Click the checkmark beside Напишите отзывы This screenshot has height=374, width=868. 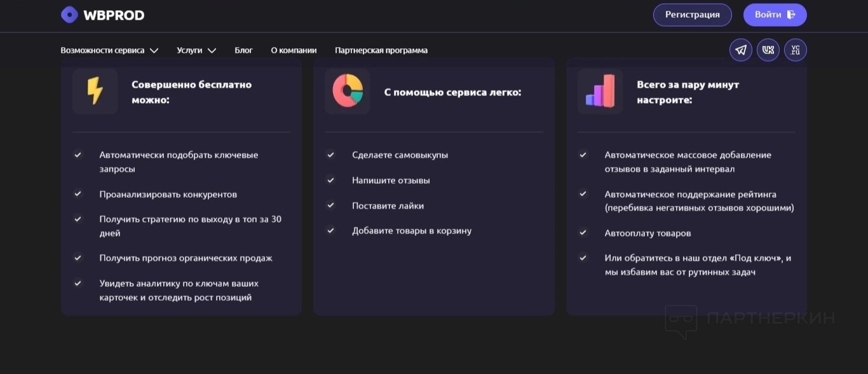click(x=330, y=180)
